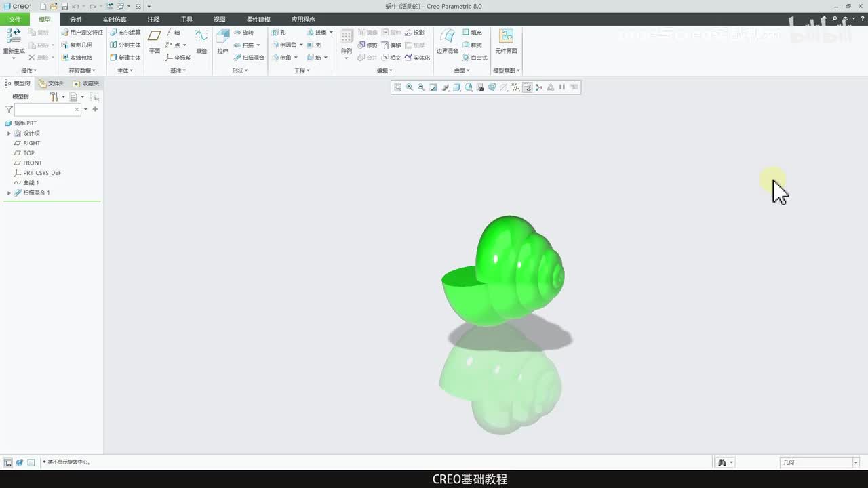Open the 形状 group dropdown
Viewport: 868px width, 488px height.
pos(239,70)
